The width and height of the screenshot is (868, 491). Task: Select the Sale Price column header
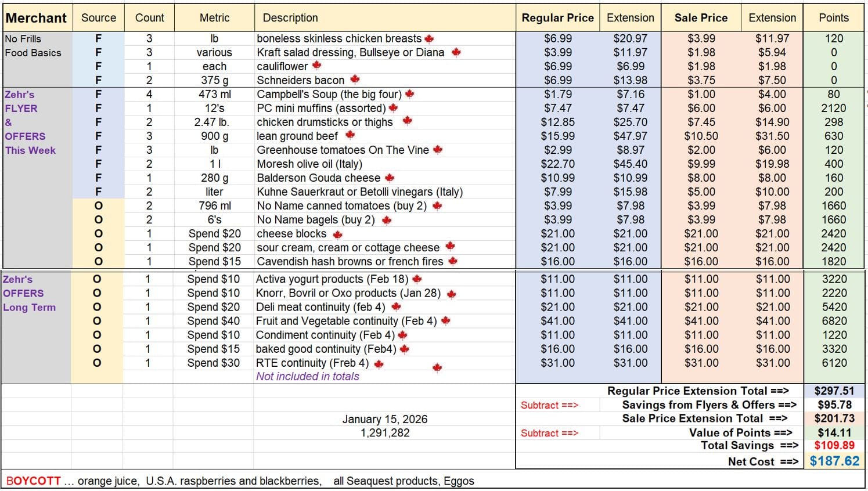pyautogui.click(x=701, y=18)
